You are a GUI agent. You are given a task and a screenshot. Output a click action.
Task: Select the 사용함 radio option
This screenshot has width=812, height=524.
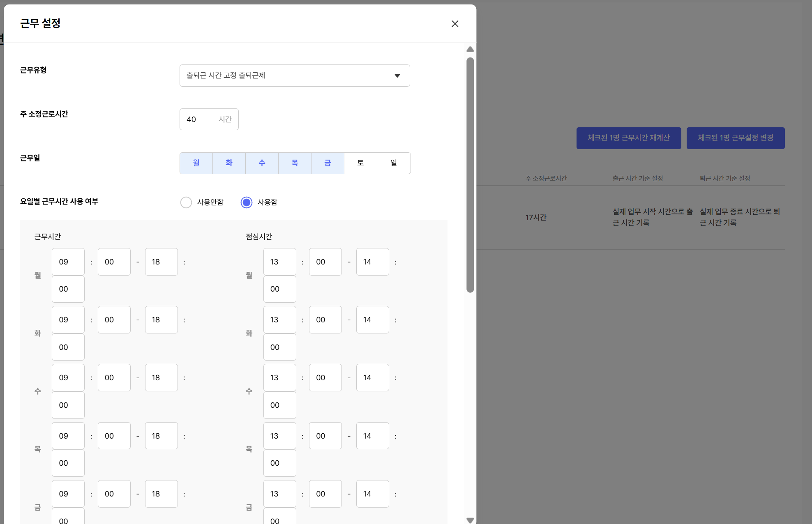[x=247, y=202]
